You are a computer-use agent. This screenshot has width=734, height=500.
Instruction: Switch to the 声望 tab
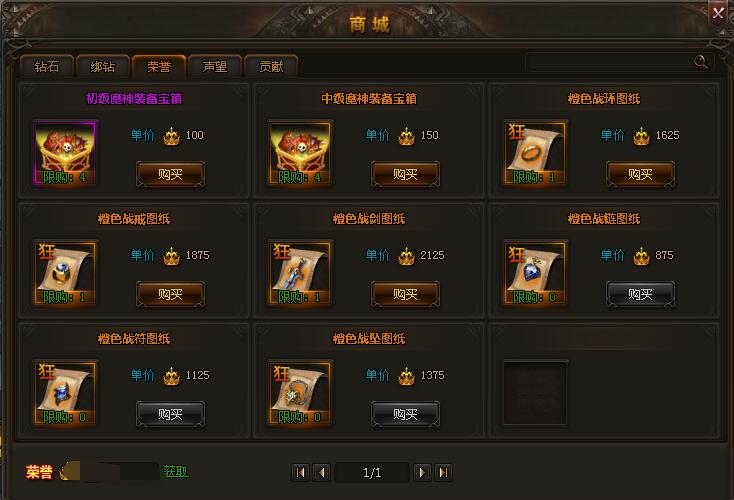pyautogui.click(x=215, y=66)
